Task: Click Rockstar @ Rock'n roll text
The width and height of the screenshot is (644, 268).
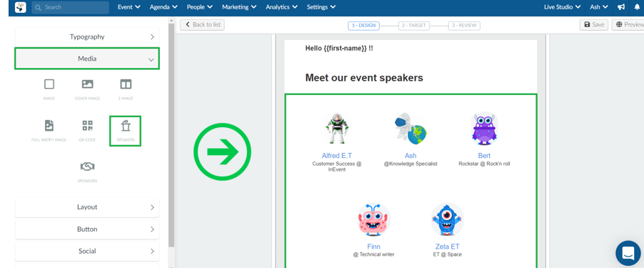Action: coord(484,164)
